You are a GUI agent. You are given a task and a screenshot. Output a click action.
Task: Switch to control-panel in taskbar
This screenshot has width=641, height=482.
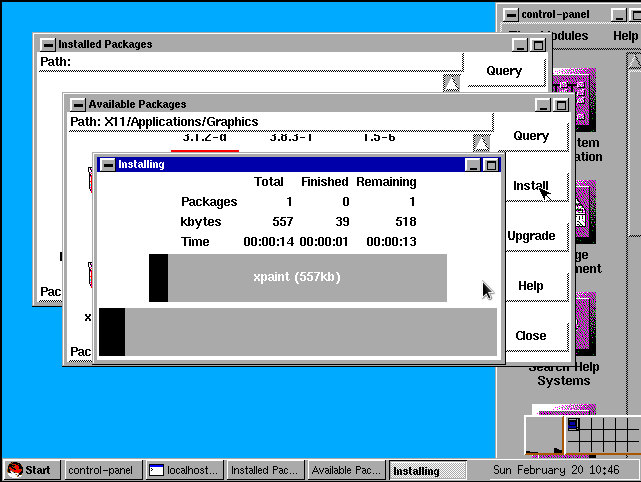tap(101, 470)
